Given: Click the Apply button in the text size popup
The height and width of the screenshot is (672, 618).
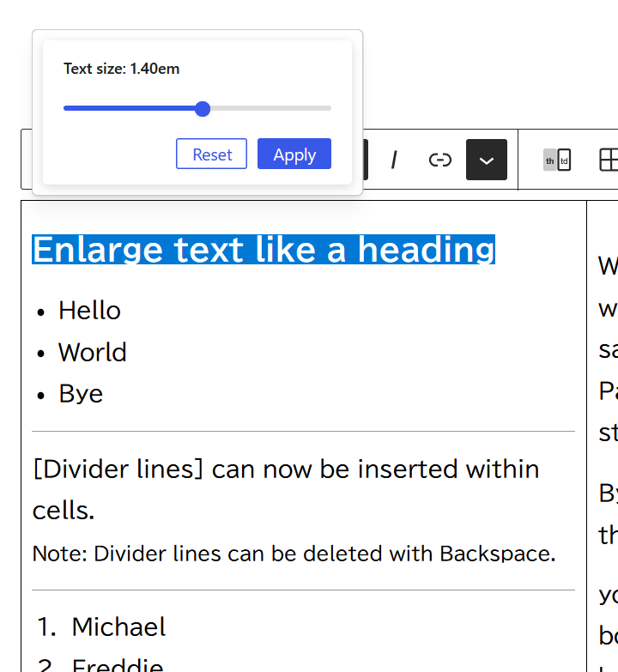Looking at the screenshot, I should click(x=294, y=154).
